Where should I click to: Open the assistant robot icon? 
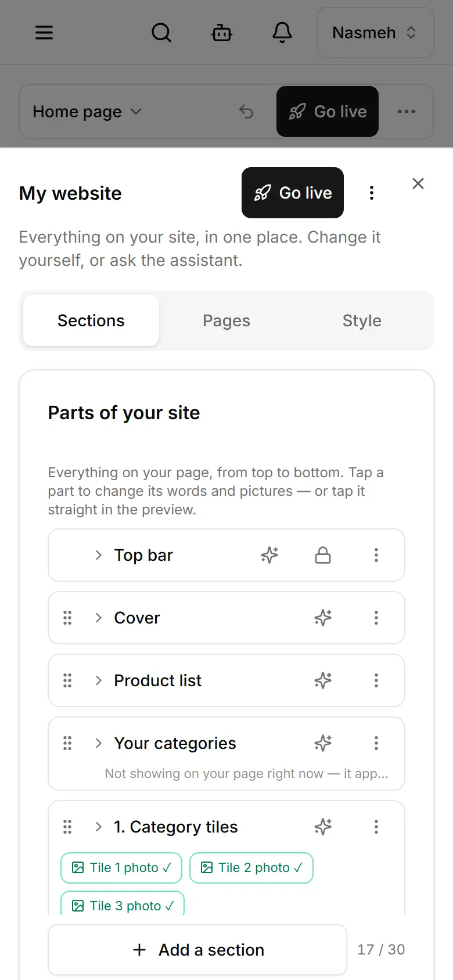point(222,33)
